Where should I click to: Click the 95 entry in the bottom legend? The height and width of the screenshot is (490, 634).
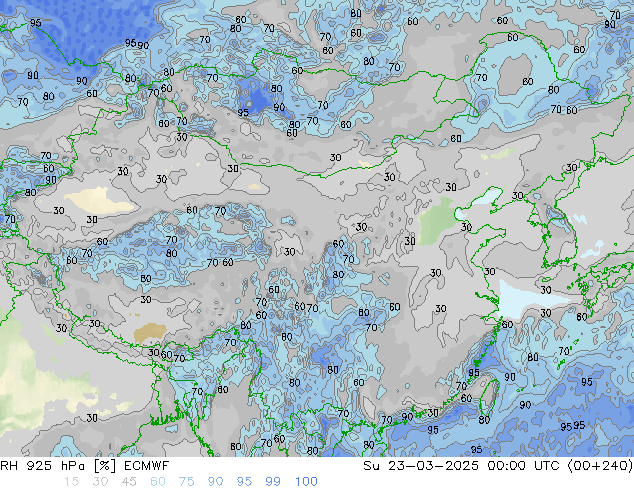(244, 482)
